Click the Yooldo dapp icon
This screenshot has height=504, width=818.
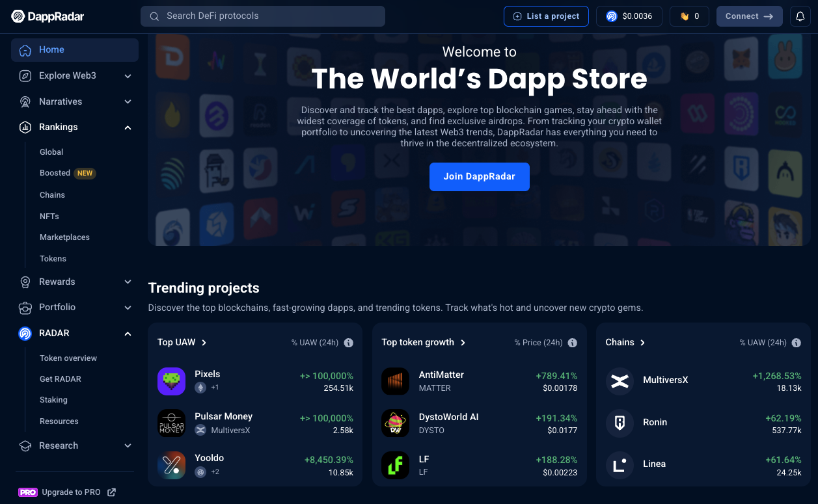tap(172, 465)
